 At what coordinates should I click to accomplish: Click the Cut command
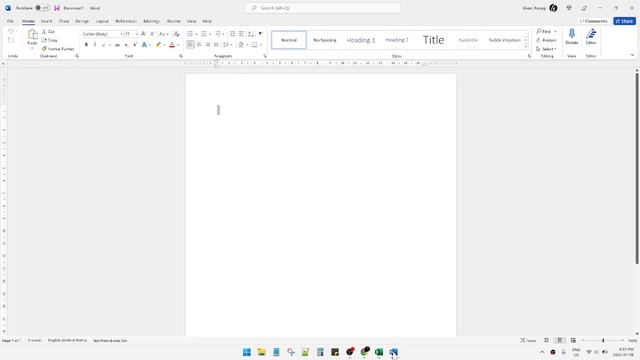click(48, 31)
